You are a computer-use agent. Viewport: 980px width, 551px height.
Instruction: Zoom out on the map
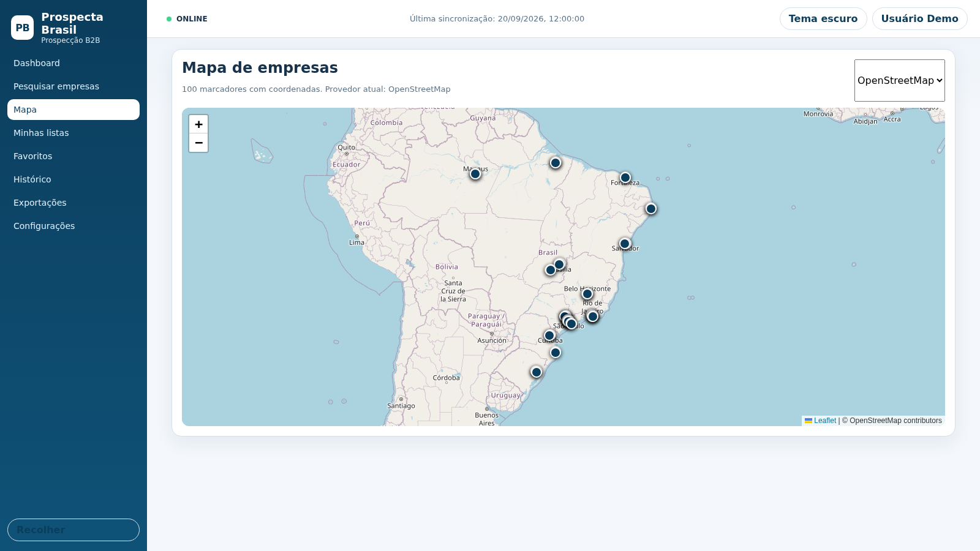point(198,143)
